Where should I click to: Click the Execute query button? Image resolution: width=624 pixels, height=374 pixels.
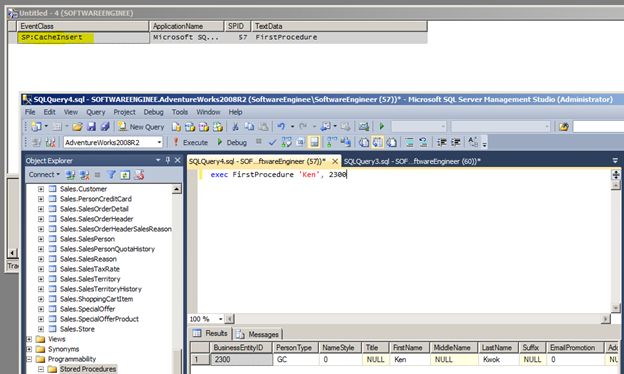[190, 142]
